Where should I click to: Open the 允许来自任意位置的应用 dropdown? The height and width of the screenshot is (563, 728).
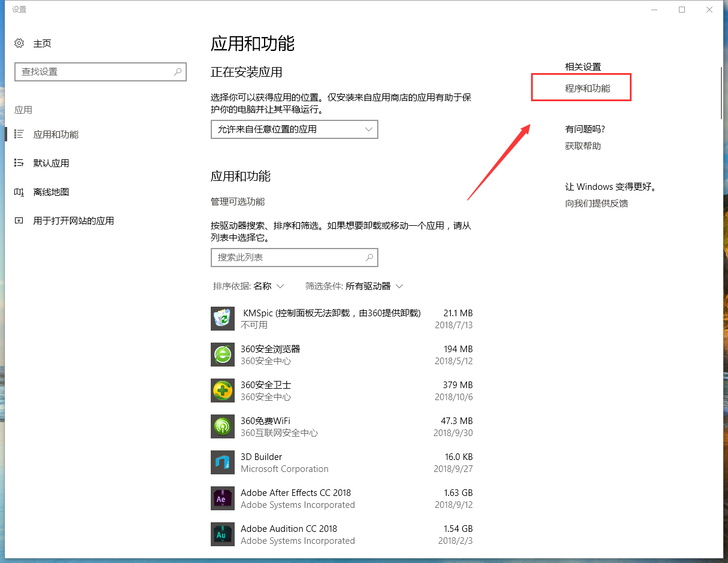[x=294, y=129]
